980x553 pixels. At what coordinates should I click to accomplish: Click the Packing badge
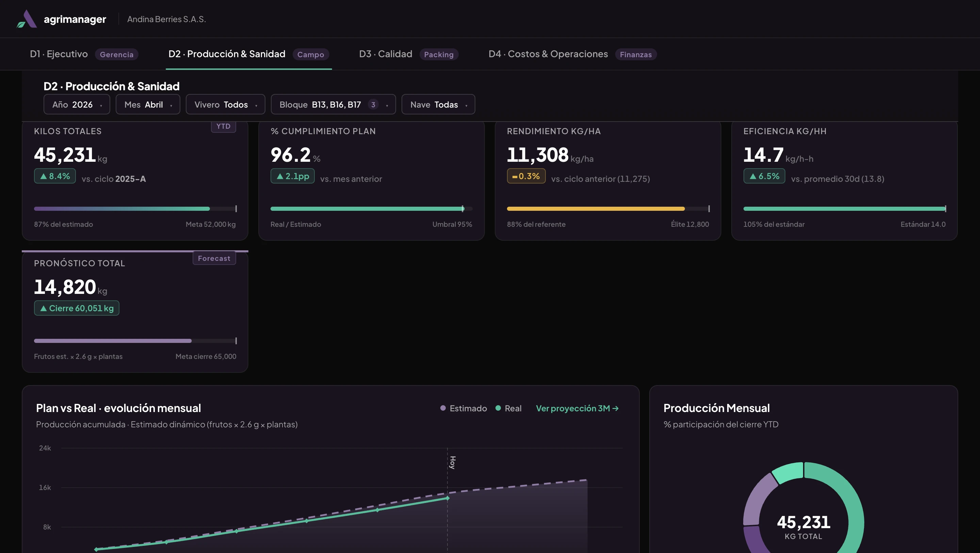(439, 54)
